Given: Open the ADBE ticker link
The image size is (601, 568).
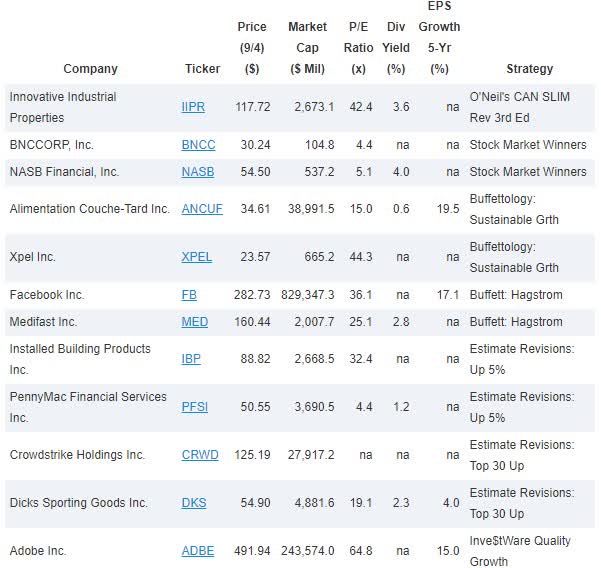Looking at the screenshot, I should click(198, 551).
